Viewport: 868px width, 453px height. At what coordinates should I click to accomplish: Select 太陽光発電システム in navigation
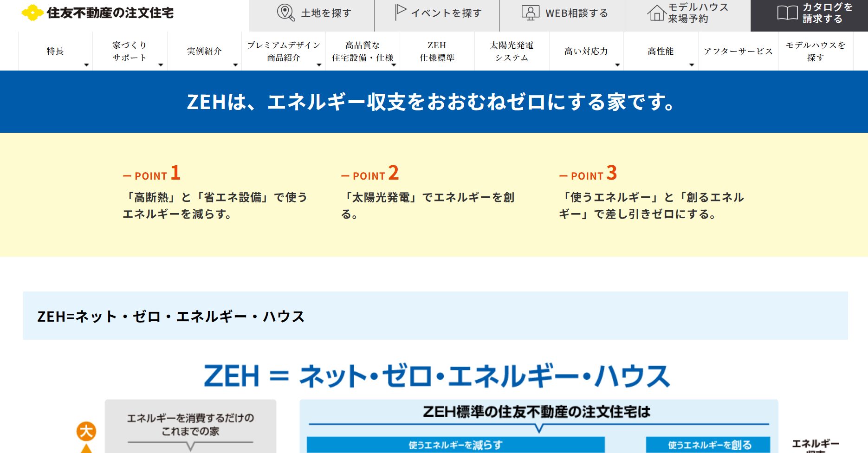(512, 51)
